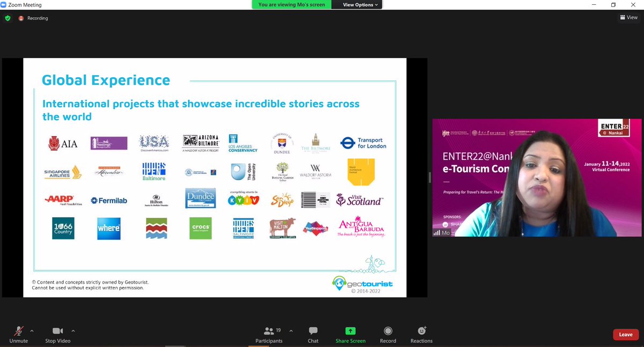
Task: Open View Options dropdown
Action: [361, 5]
